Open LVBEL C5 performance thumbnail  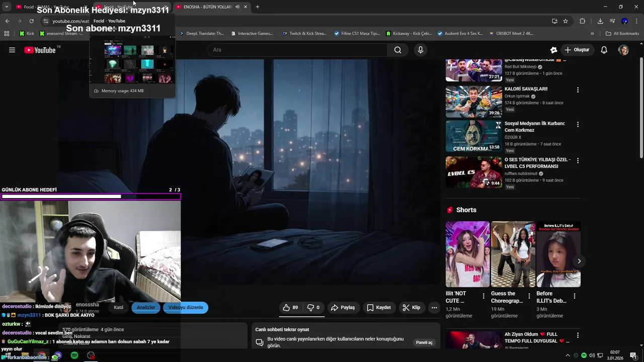coord(473,172)
